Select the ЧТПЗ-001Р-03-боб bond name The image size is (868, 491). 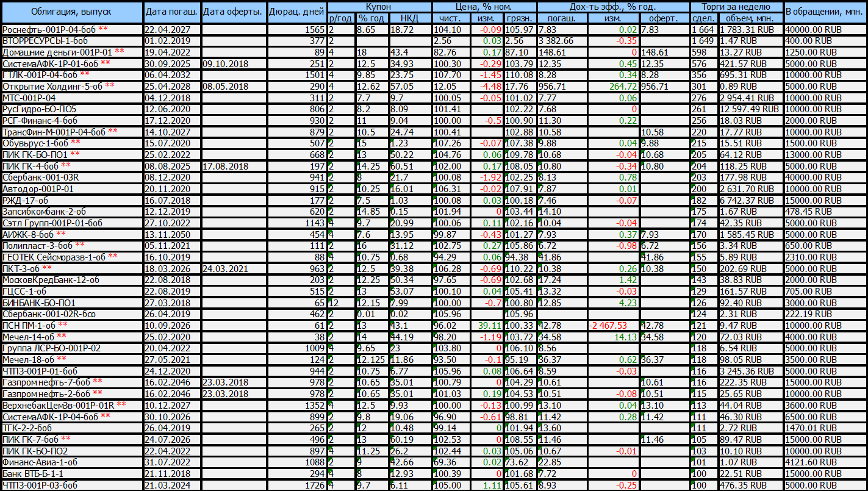click(x=40, y=485)
